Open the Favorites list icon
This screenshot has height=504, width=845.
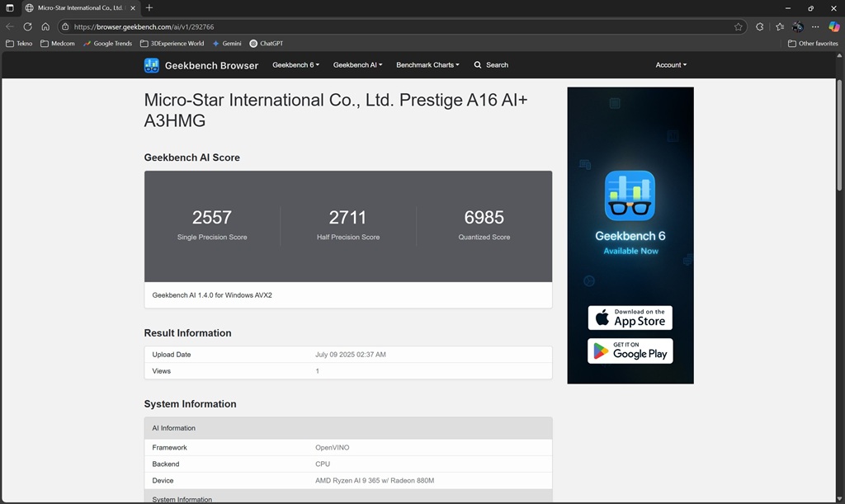pos(780,26)
